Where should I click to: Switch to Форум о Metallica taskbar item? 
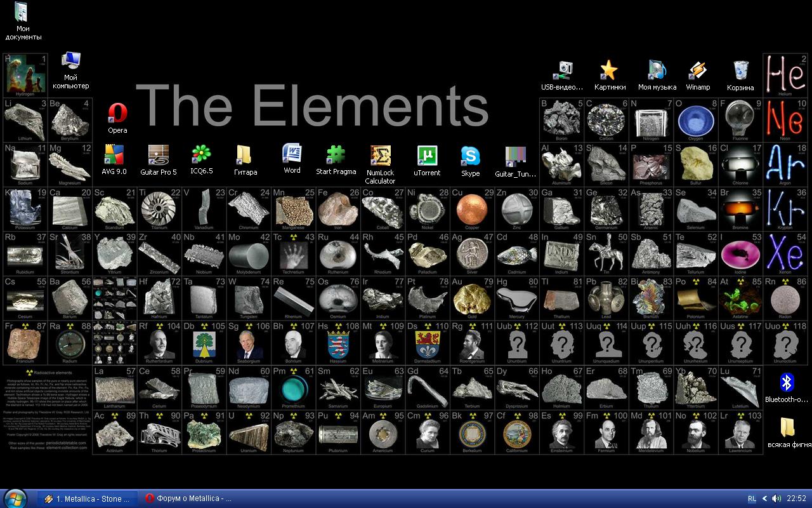188,498
